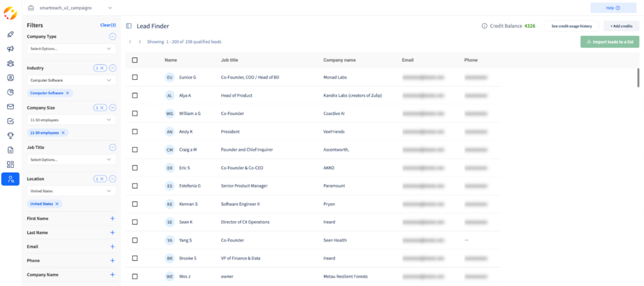Collapse the Location filter section

(x=113, y=179)
